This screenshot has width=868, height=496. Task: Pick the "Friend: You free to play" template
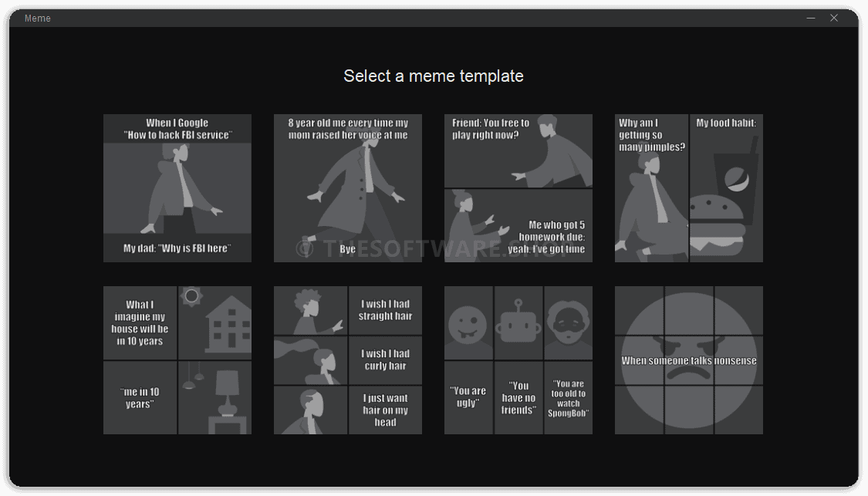(x=518, y=188)
